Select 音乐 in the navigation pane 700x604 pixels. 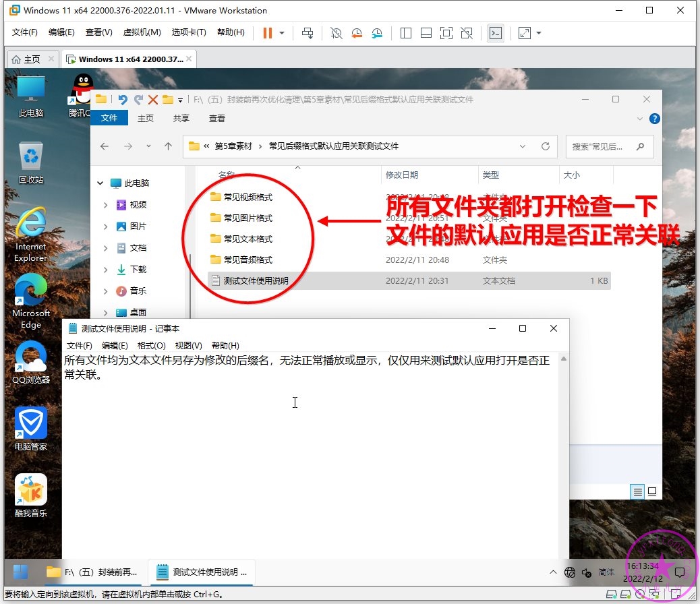[138, 291]
